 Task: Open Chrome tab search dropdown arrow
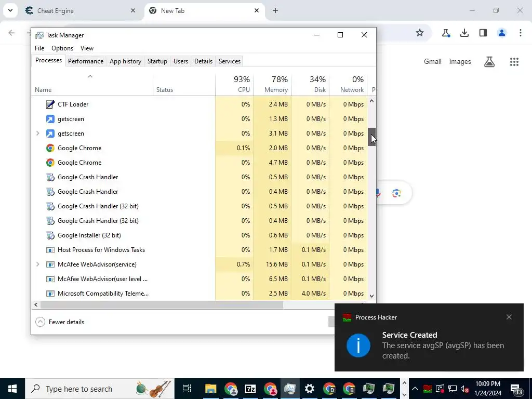pyautogui.click(x=10, y=10)
